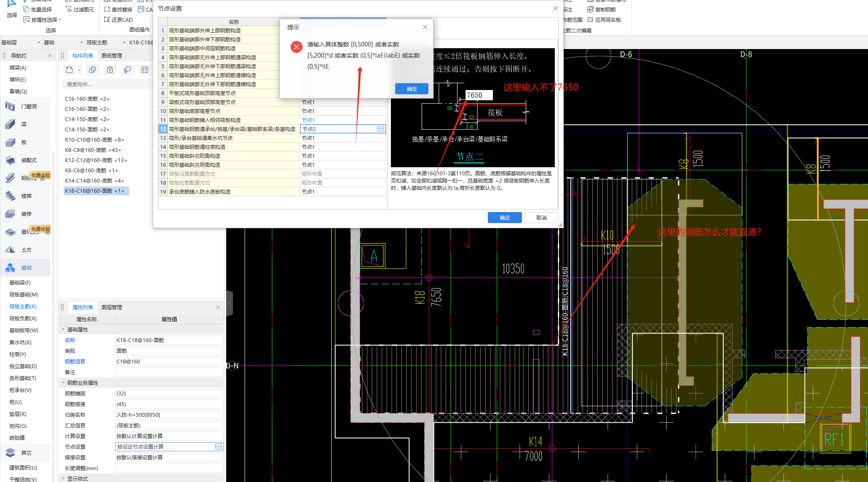The width and height of the screenshot is (868, 482).
Task: Open the 梁 category in navigation
Action: [26, 124]
